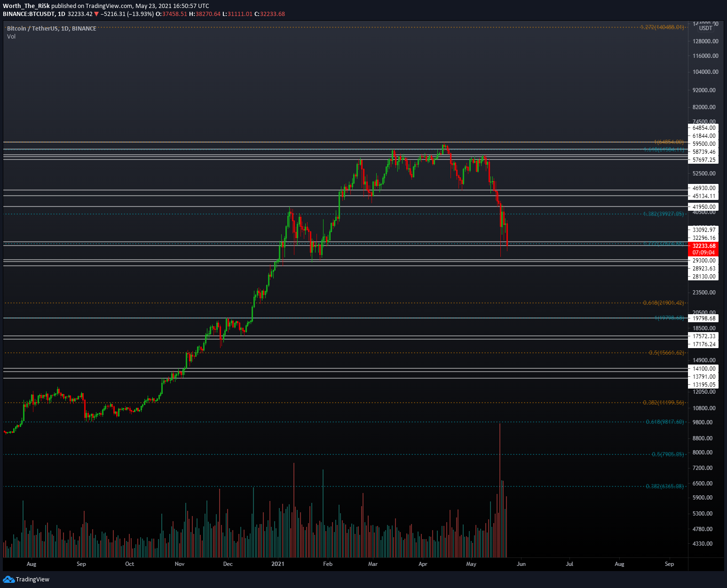
Task: Click the 128000.00 price scale tick
Action: (705, 41)
